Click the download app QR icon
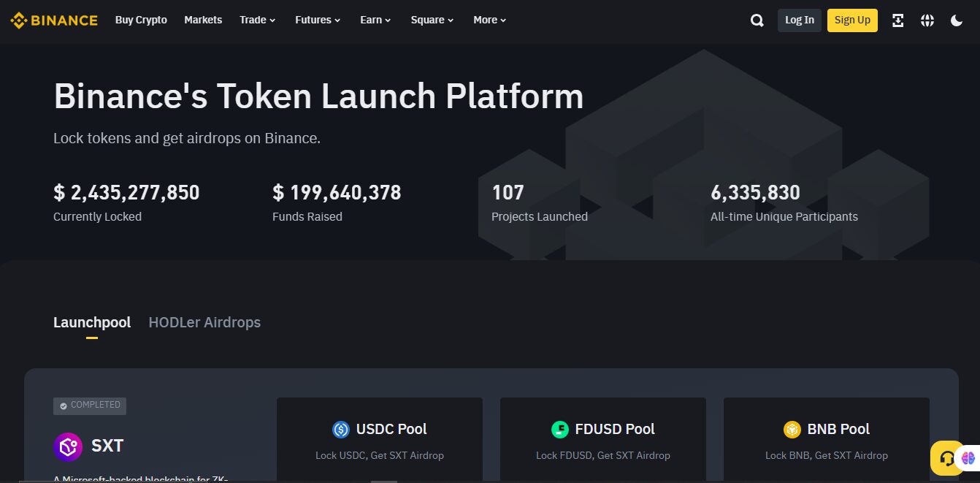 click(898, 20)
